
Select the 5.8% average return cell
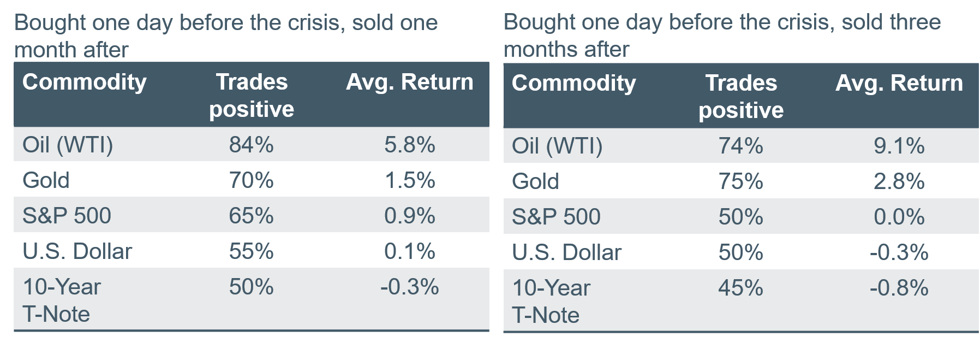410,145
